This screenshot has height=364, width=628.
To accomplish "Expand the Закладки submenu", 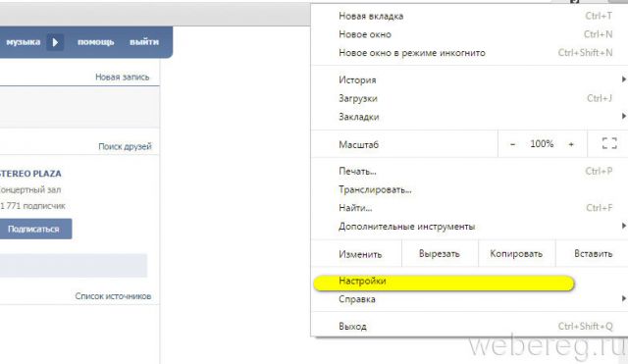I will [x=469, y=117].
